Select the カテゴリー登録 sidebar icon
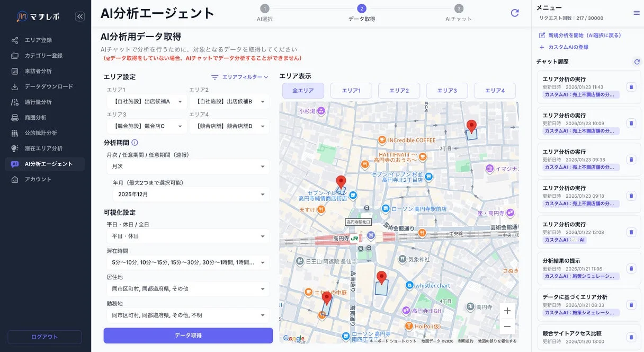The height and width of the screenshot is (352, 644). point(15,55)
